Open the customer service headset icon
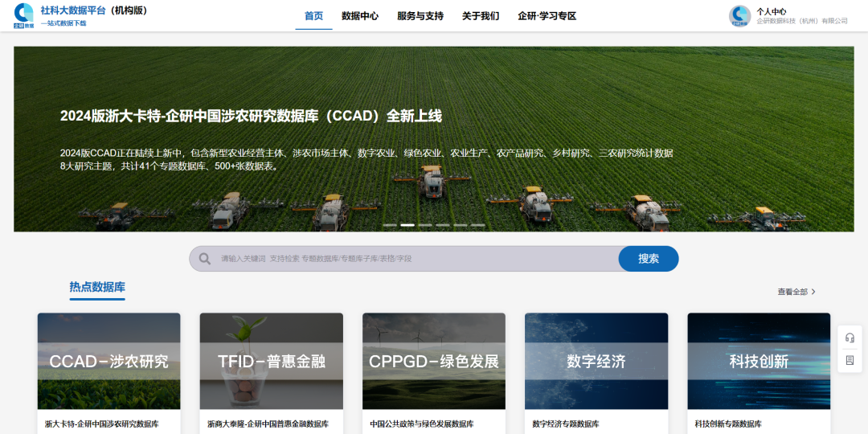Image resolution: width=868 pixels, height=434 pixels. (x=850, y=338)
